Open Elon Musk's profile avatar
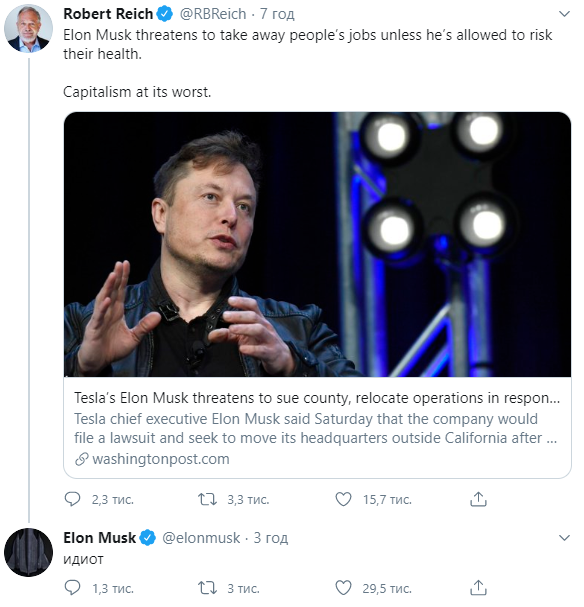This screenshot has width=584, height=607. coord(28,552)
